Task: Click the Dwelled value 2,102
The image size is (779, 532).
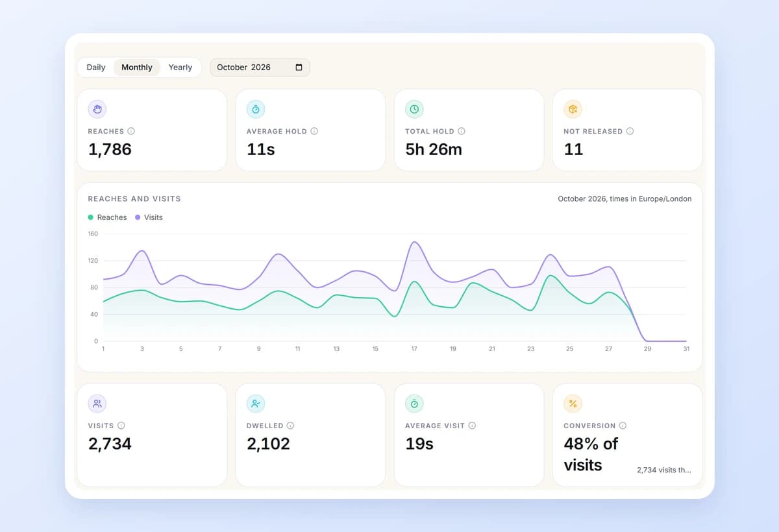Action: (268, 444)
